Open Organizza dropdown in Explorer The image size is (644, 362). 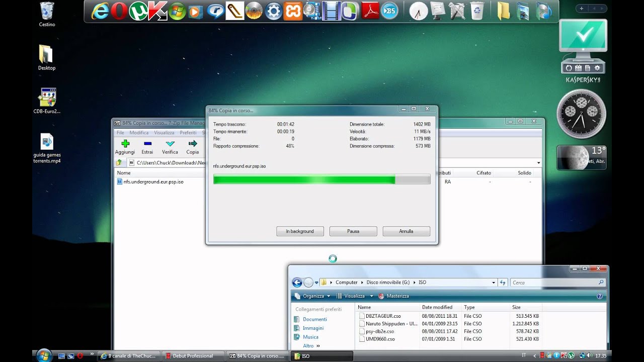[312, 296]
